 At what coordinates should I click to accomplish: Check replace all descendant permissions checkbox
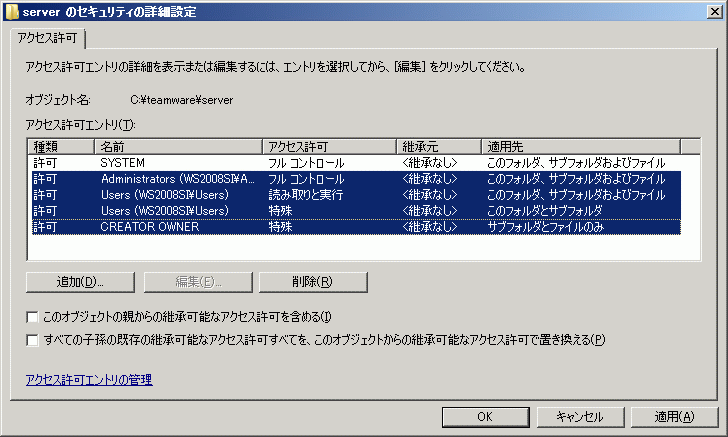pos(32,340)
